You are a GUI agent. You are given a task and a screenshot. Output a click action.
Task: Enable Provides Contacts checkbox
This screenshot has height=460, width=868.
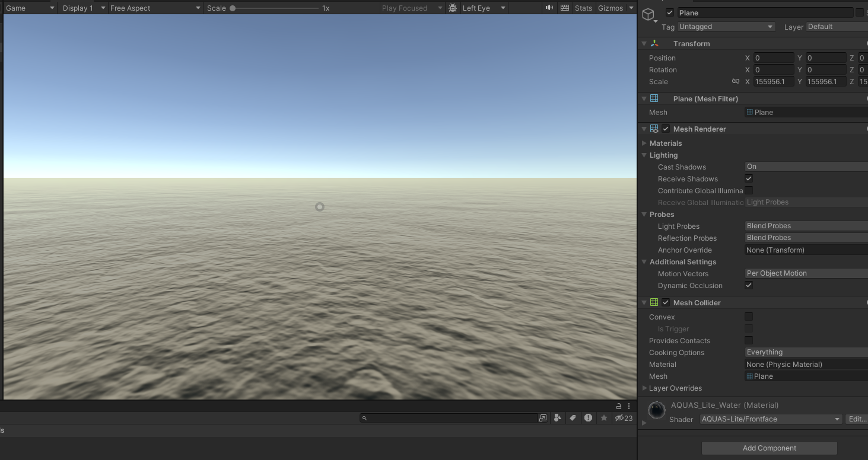coord(749,340)
